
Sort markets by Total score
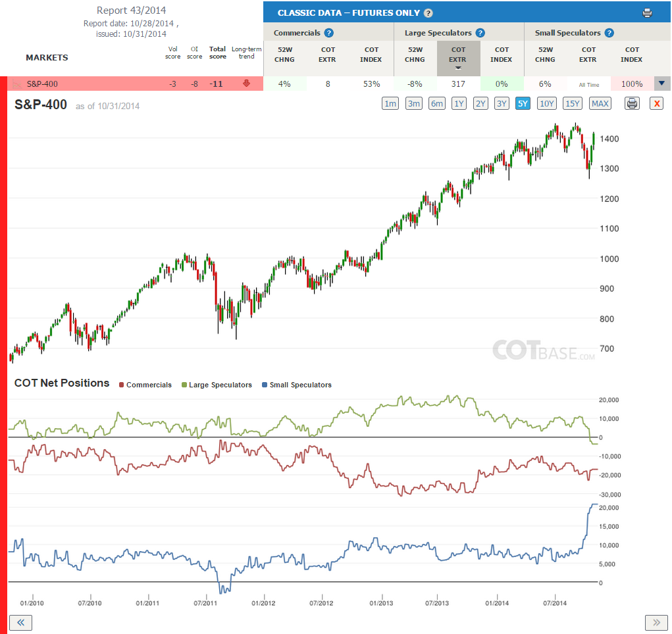click(217, 53)
